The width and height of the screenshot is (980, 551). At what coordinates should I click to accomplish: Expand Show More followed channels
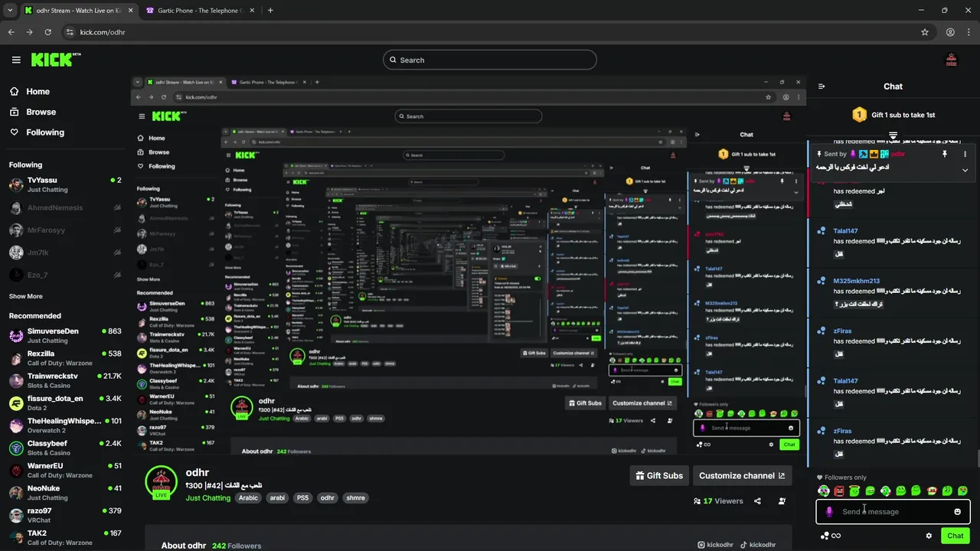[x=26, y=296]
